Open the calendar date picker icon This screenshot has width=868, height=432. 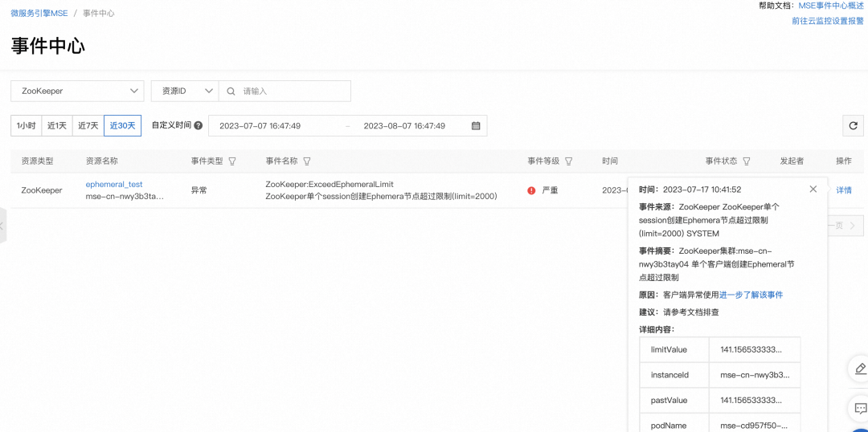click(x=476, y=125)
